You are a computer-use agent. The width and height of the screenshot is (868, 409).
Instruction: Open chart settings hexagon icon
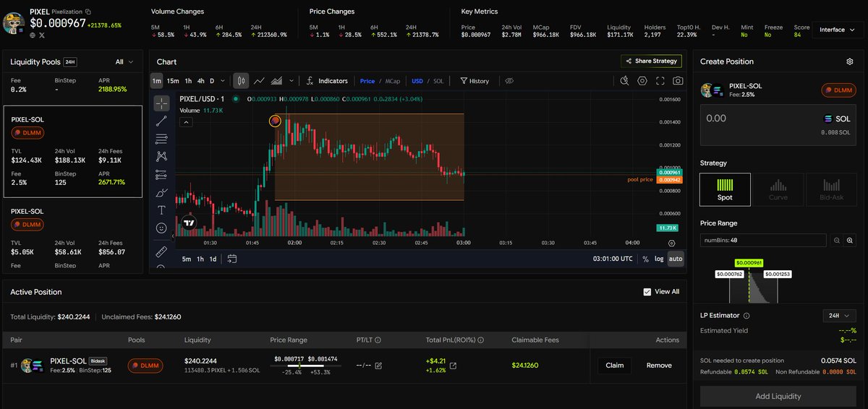(x=642, y=81)
